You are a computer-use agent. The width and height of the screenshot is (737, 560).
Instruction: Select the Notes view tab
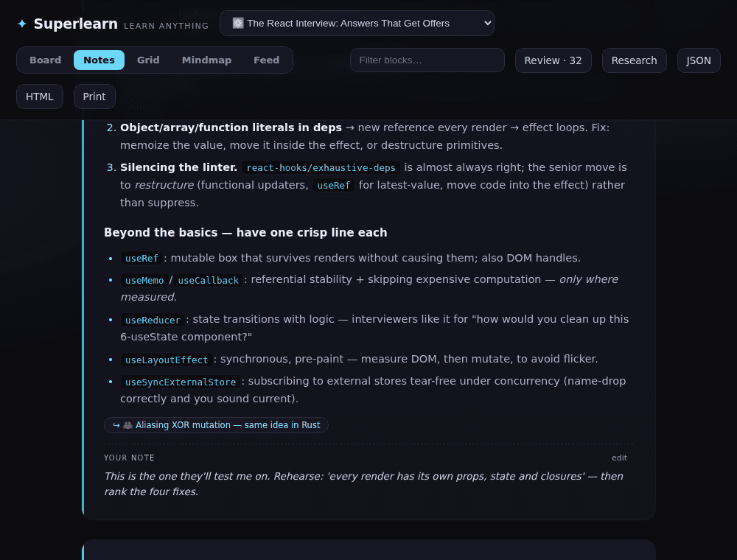pos(99,60)
